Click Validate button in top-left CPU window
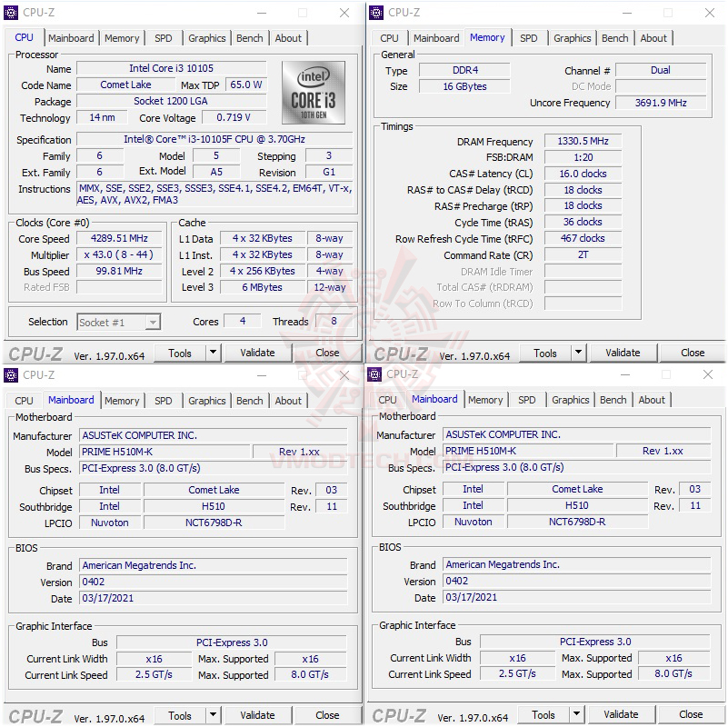This screenshot has height=727, width=728. (257, 353)
